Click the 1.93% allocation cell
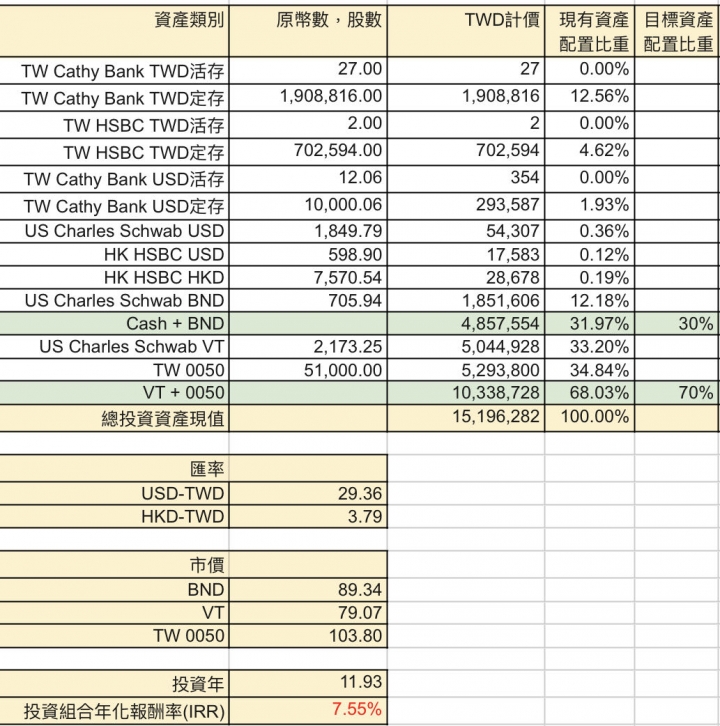Screen dimensions: 720x726 [589, 206]
